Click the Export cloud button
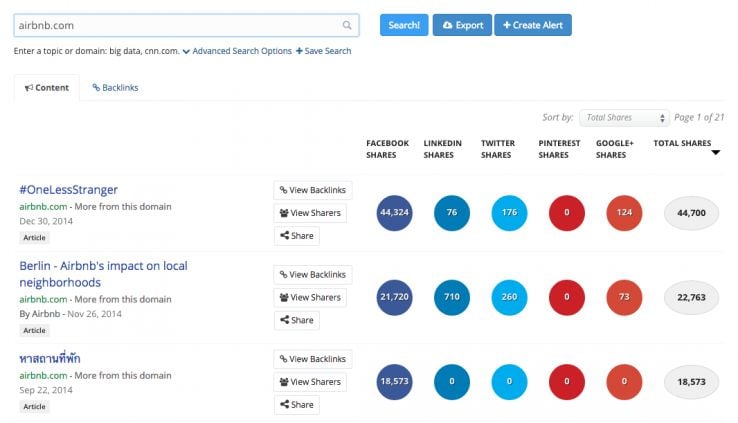 click(x=461, y=25)
